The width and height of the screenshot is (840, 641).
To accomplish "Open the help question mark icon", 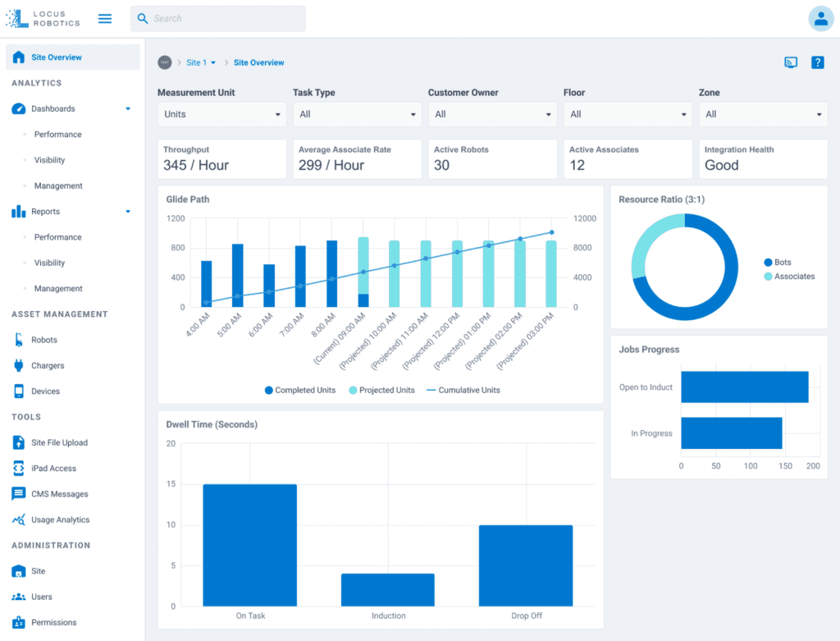I will point(817,62).
